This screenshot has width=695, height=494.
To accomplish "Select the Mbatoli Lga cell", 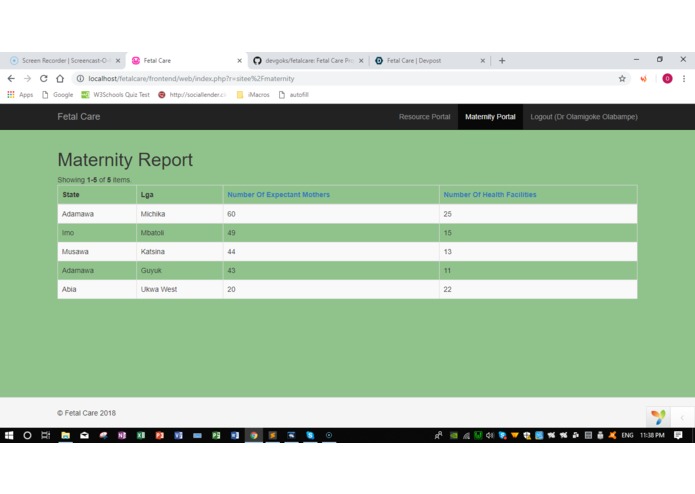I will click(180, 233).
